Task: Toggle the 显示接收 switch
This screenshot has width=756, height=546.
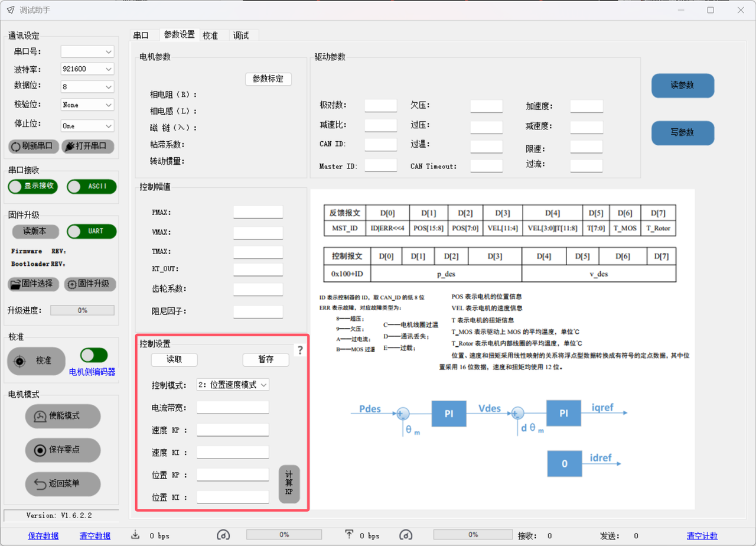Action: [33, 186]
